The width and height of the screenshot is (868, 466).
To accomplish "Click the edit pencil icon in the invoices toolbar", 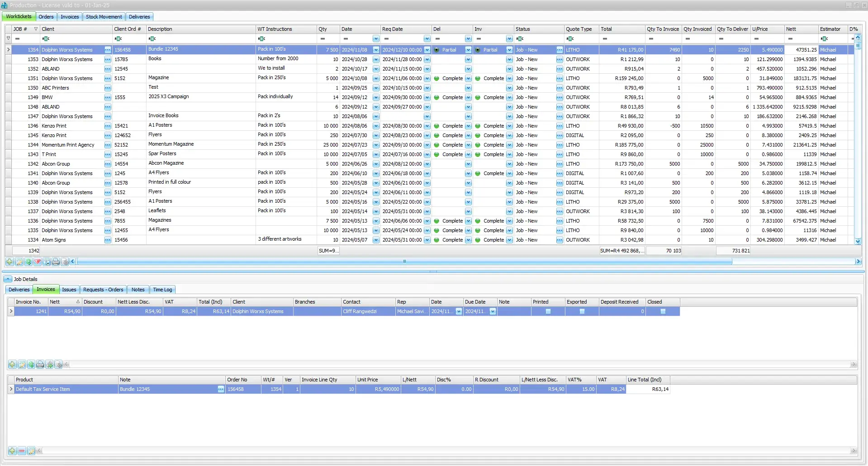I will 22,365.
